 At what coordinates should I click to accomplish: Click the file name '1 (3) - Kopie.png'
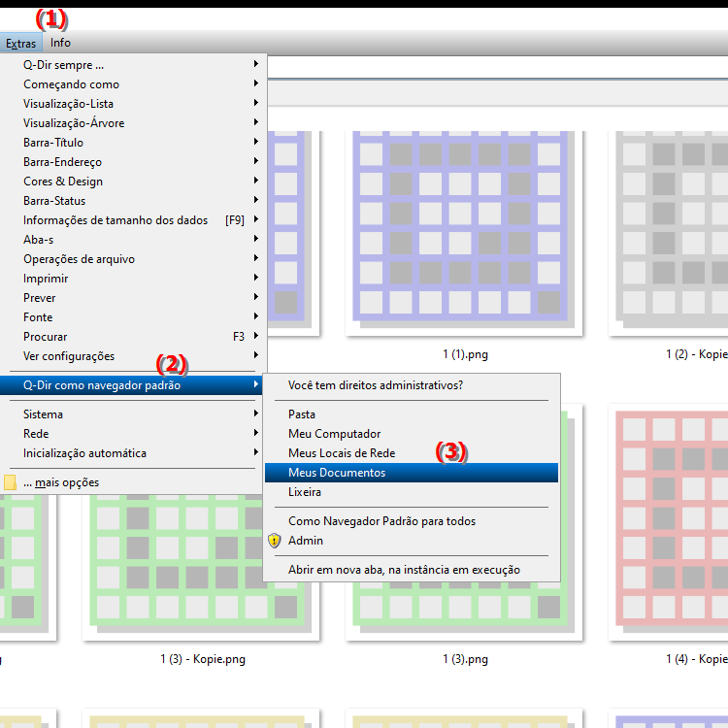click(203, 659)
